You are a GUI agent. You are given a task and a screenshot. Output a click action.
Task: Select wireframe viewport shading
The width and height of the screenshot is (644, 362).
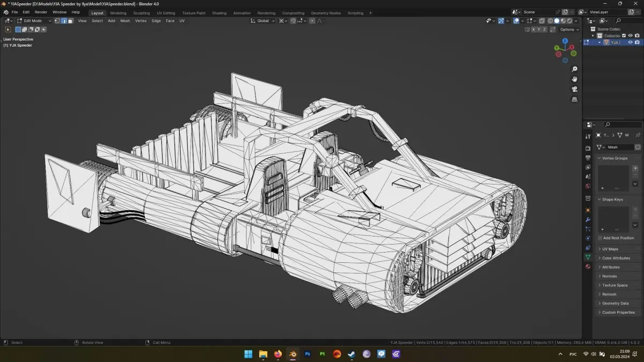550,21
